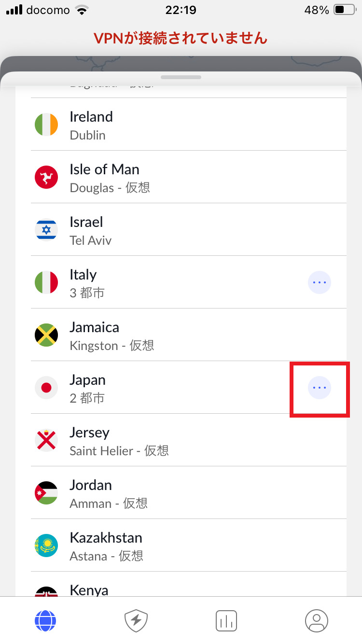This screenshot has height=644, width=362.
Task: Tap the Israel flag icon
Action: pyautogui.click(x=46, y=230)
